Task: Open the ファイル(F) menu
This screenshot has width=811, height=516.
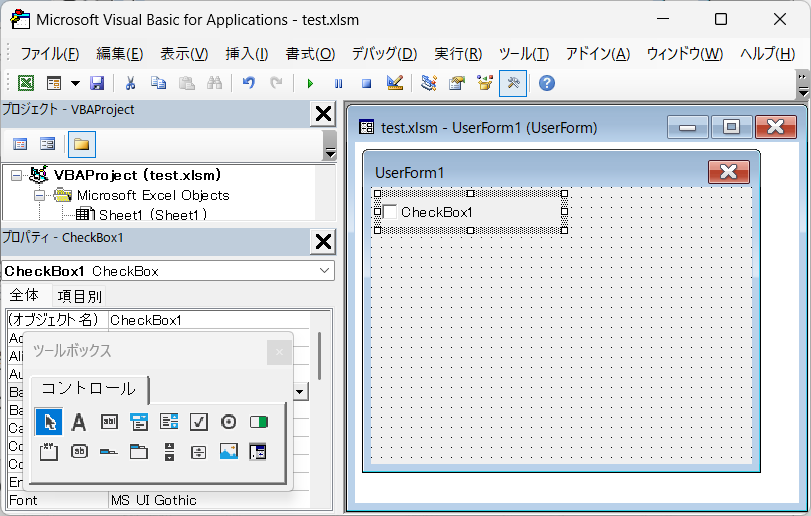Action: (x=50, y=53)
